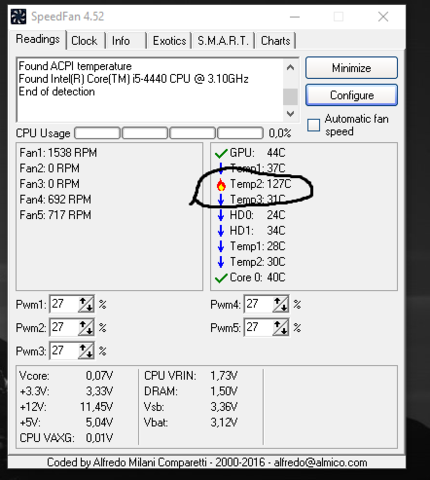
Task: Click inside the Pwm2 value field
Action: 64,327
